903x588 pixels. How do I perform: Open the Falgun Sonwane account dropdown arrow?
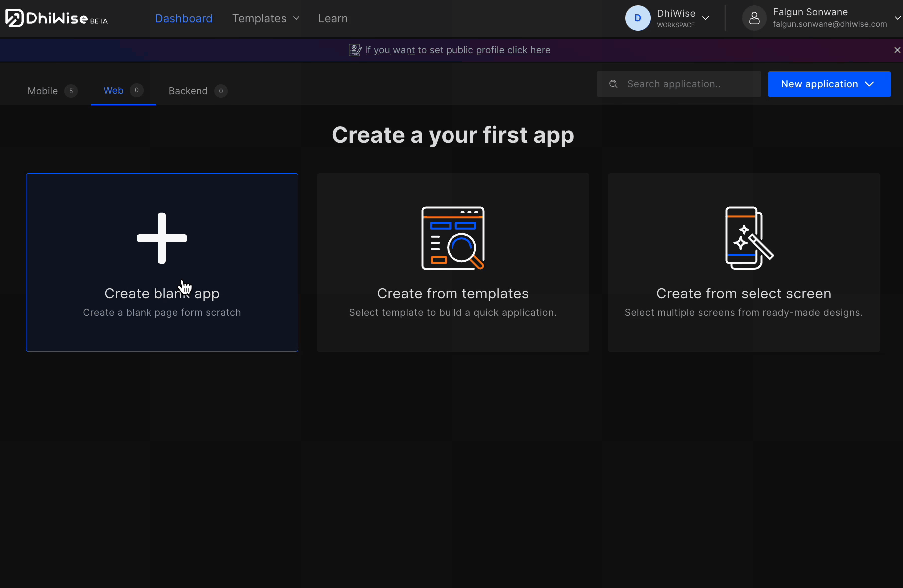pyautogui.click(x=897, y=18)
